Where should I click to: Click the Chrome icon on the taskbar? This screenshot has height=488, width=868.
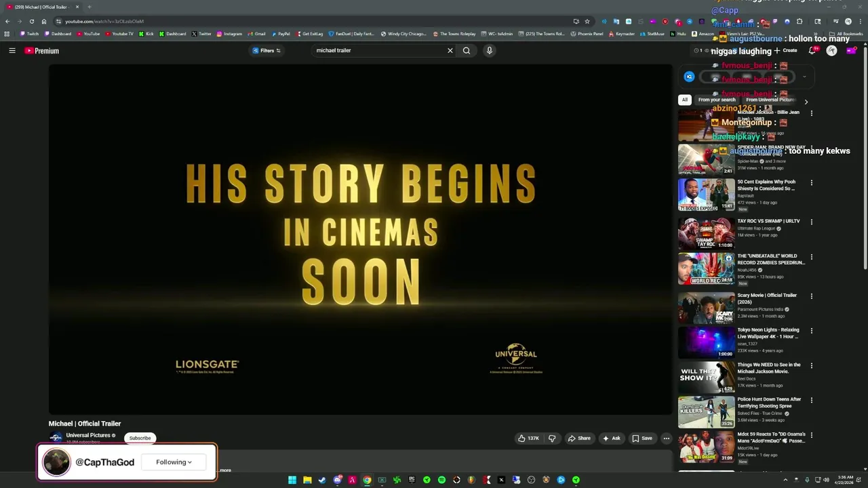click(367, 480)
